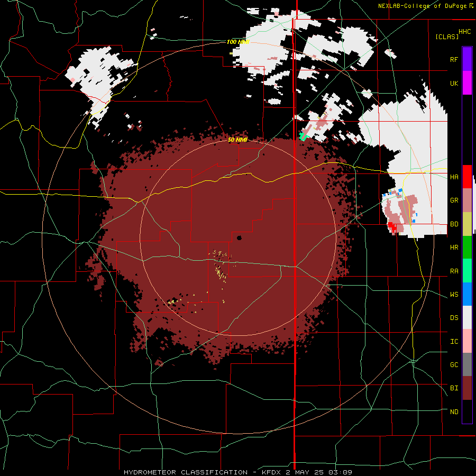Click the HYDROMETEOR CLASSIFICATION title text
This screenshot has height=476, width=476.
point(186,472)
